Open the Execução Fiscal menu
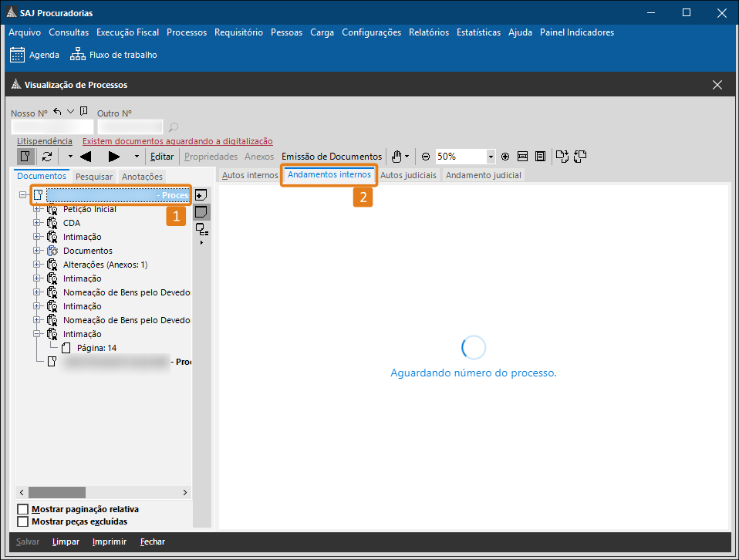The height and width of the screenshot is (560, 739). click(x=127, y=32)
